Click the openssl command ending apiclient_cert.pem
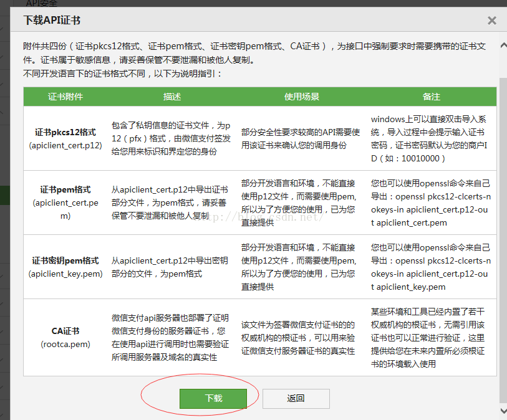This screenshot has width=507, height=420. 431,203
